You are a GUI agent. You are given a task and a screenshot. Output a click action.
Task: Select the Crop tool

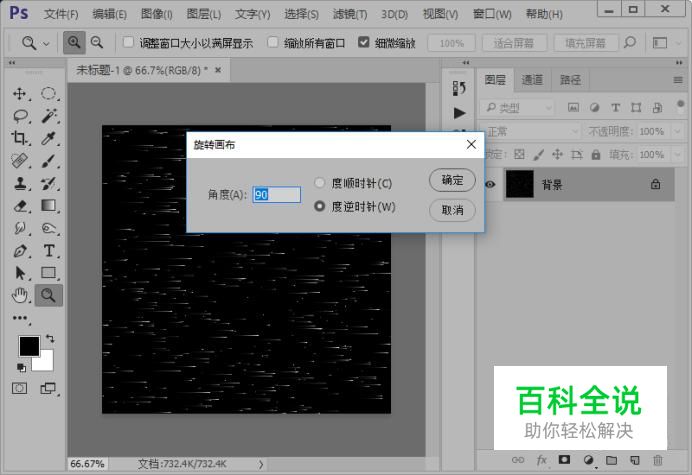click(19, 139)
